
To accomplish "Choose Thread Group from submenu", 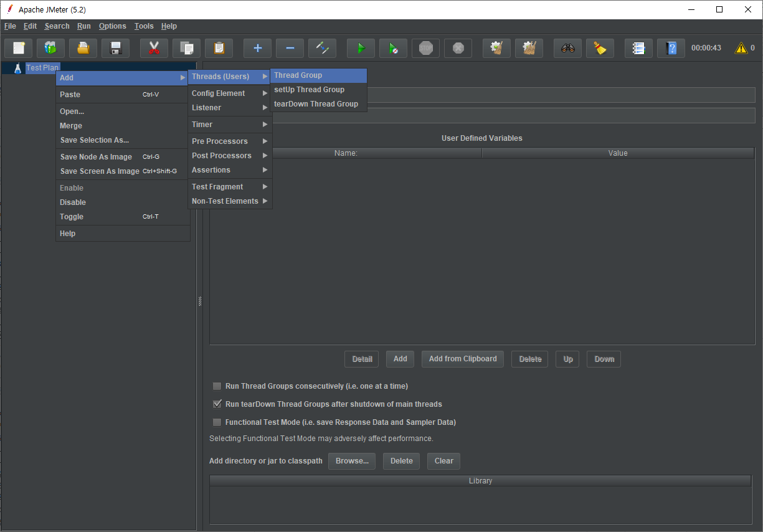I will click(318, 75).
